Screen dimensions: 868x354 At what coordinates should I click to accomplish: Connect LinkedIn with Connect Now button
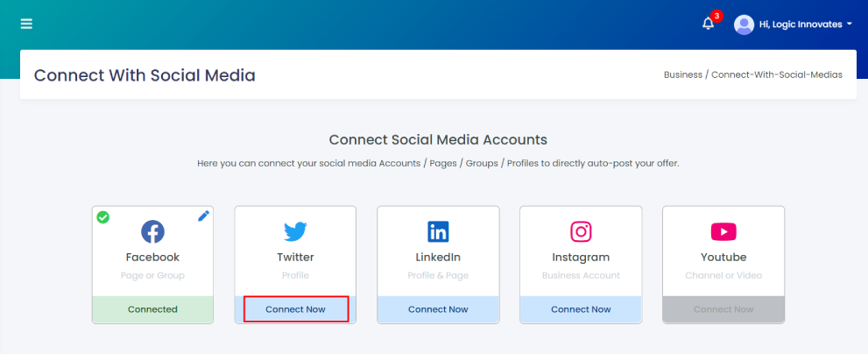pos(438,309)
